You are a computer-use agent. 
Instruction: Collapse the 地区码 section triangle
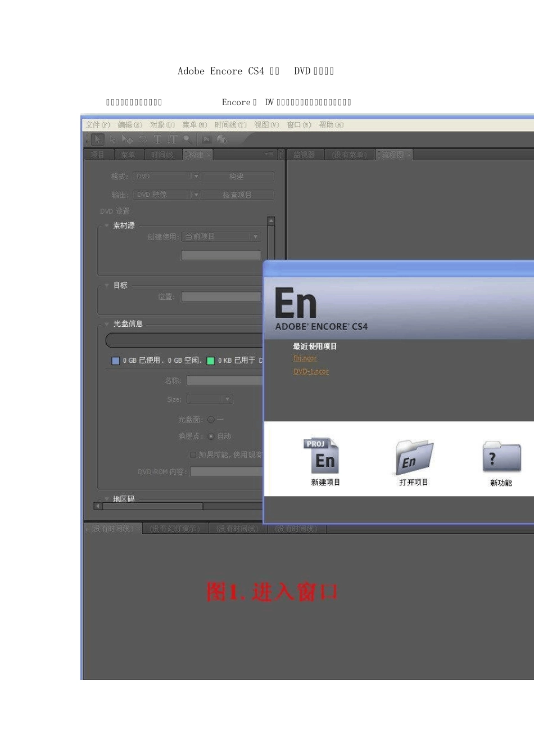click(107, 499)
